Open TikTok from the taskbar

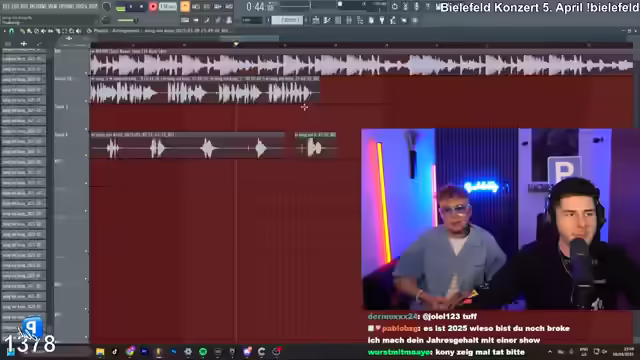pos(115,351)
